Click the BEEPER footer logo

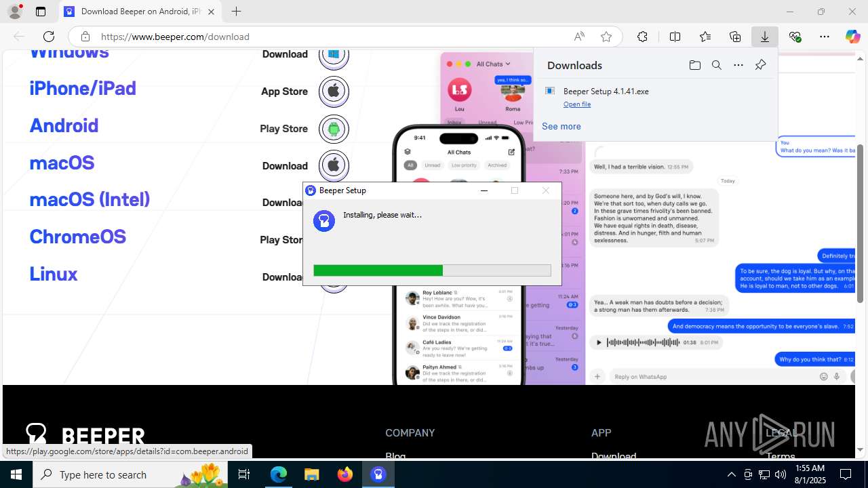[85, 436]
